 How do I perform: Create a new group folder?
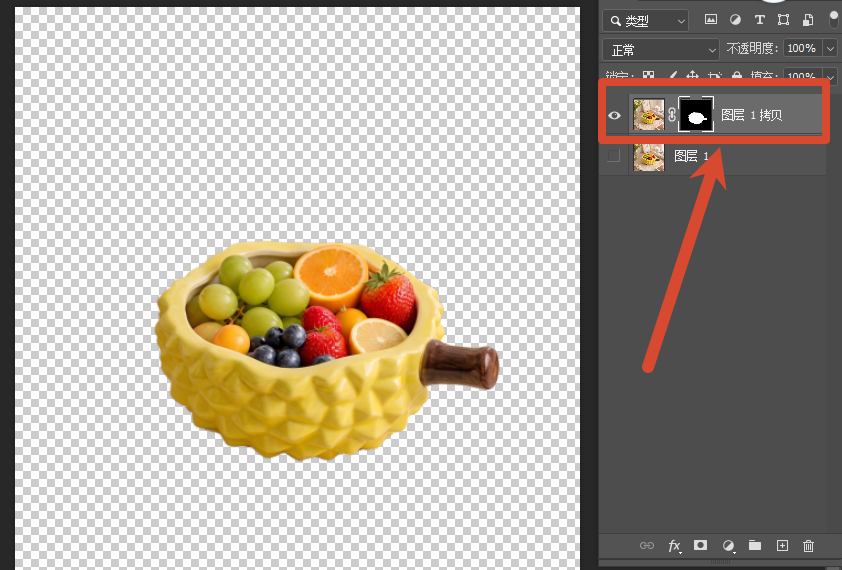coord(755,546)
